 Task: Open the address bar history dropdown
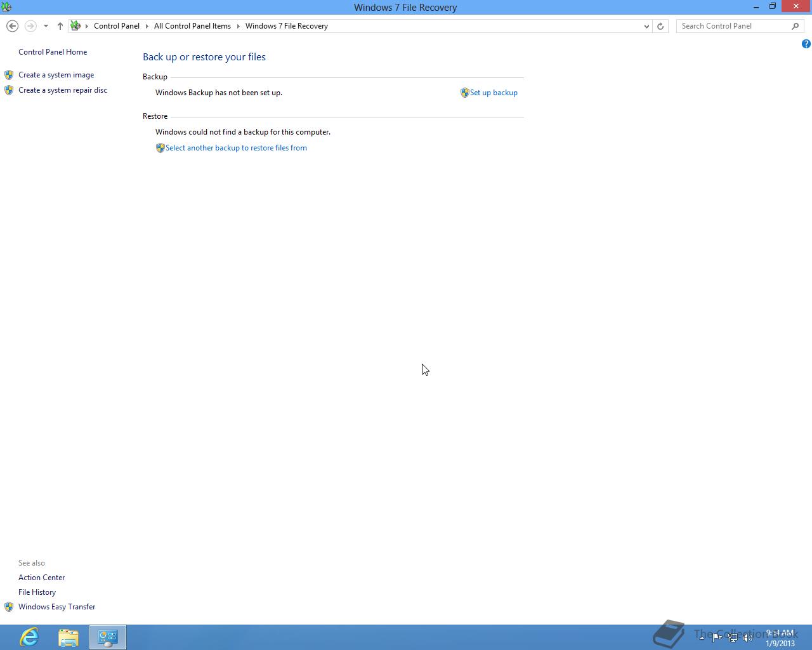[x=646, y=26]
